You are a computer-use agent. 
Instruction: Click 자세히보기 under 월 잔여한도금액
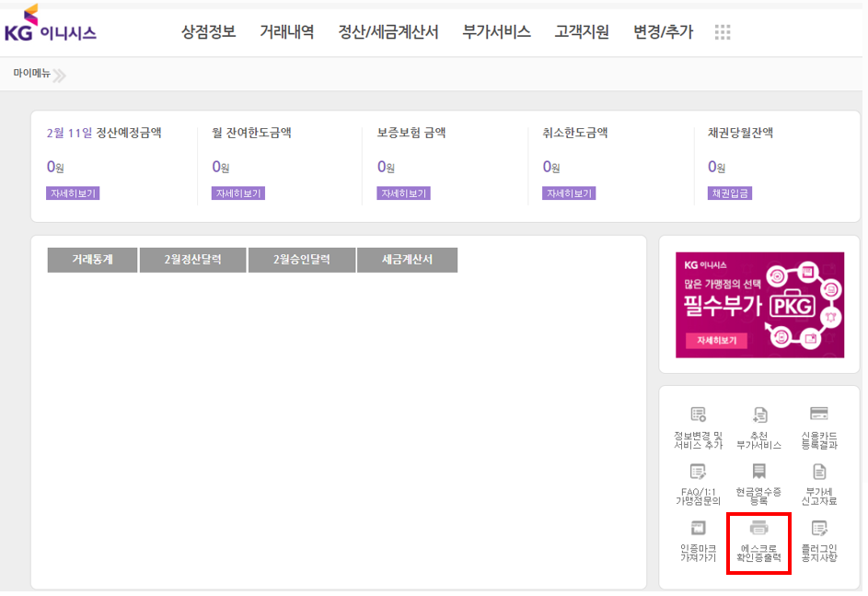click(x=238, y=193)
